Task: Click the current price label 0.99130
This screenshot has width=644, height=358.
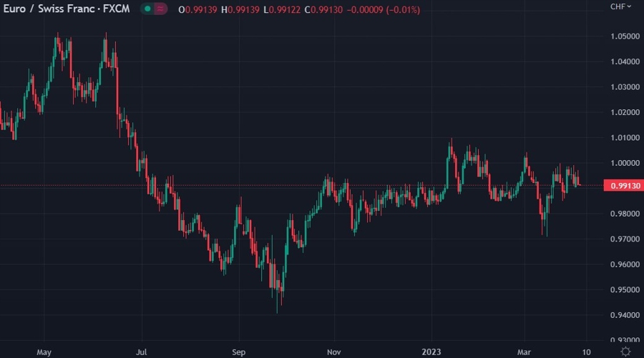Action: tap(624, 186)
